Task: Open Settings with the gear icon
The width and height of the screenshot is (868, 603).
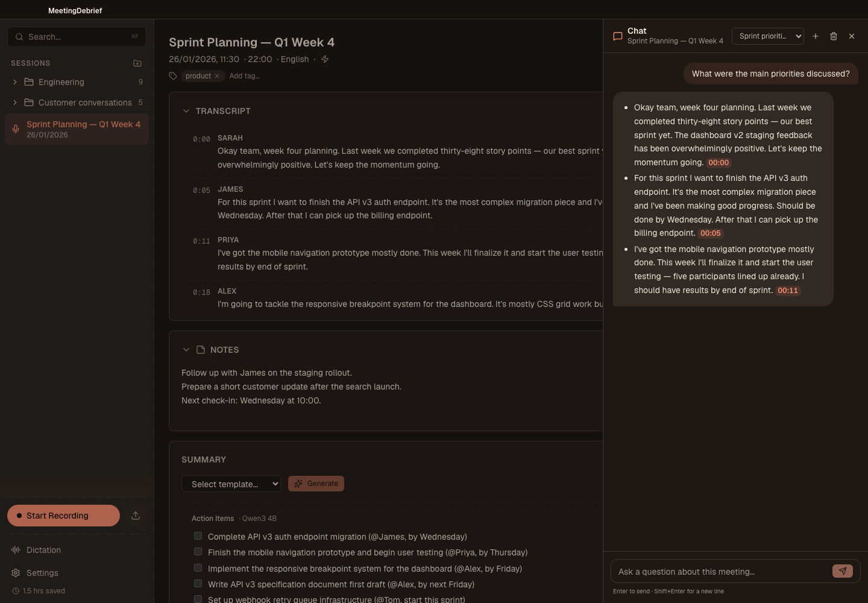Action: [x=16, y=573]
